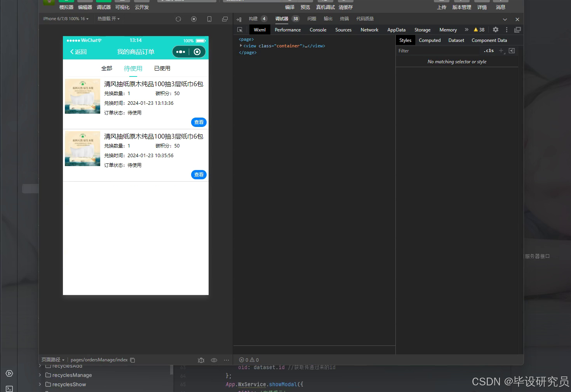Switch to the AppData tab
The height and width of the screenshot is (392, 571).
[397, 30]
